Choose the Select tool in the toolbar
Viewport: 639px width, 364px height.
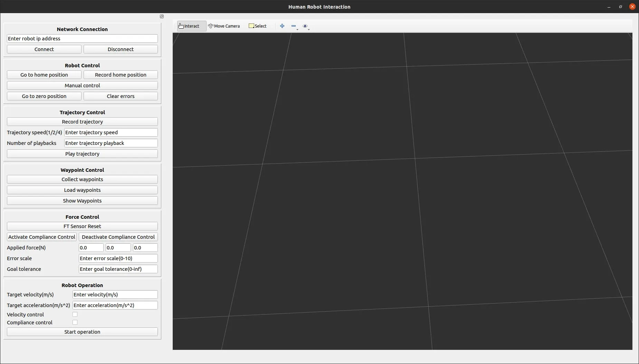click(x=258, y=26)
